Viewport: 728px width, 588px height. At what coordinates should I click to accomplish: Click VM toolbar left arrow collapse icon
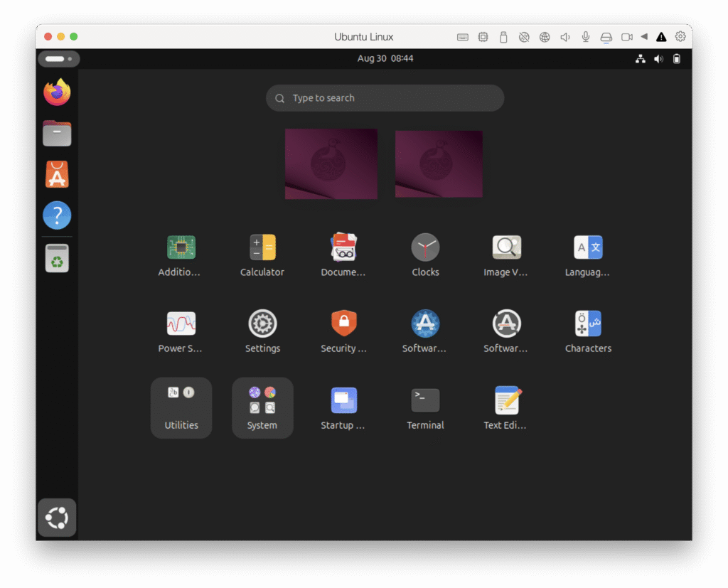[x=644, y=37]
